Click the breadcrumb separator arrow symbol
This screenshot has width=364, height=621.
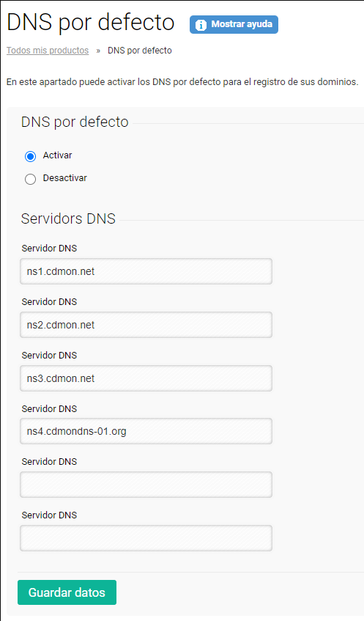point(98,51)
